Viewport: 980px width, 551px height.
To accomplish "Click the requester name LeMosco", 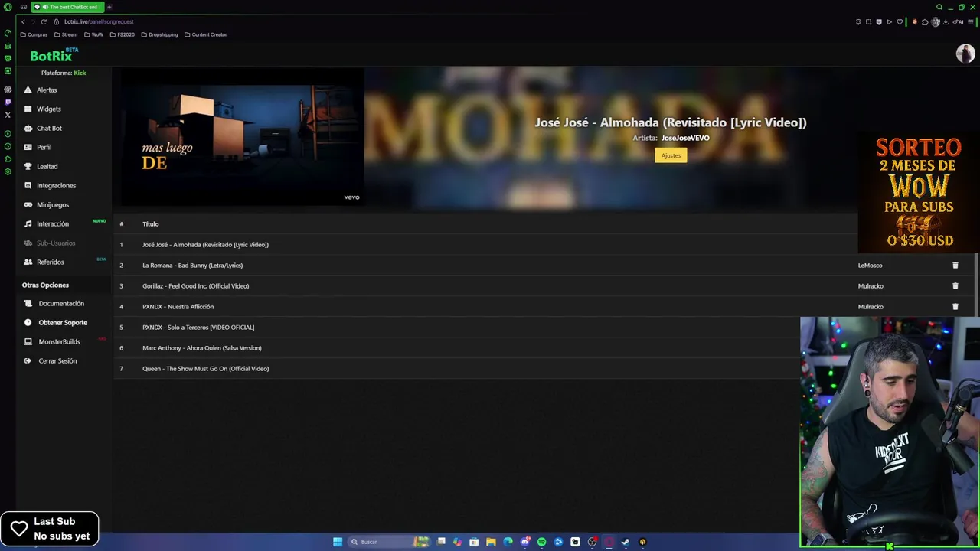I will pyautogui.click(x=870, y=266).
